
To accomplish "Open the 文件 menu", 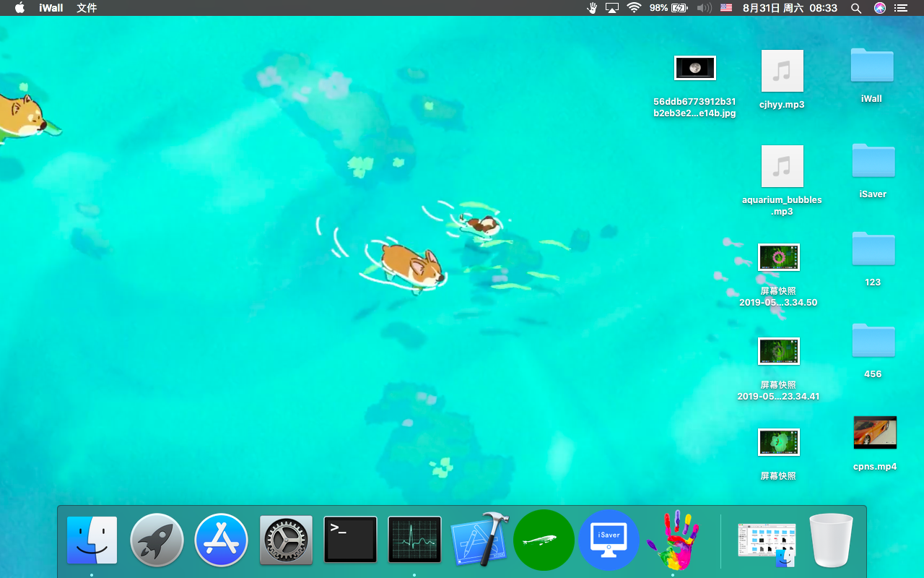I will 87,8.
